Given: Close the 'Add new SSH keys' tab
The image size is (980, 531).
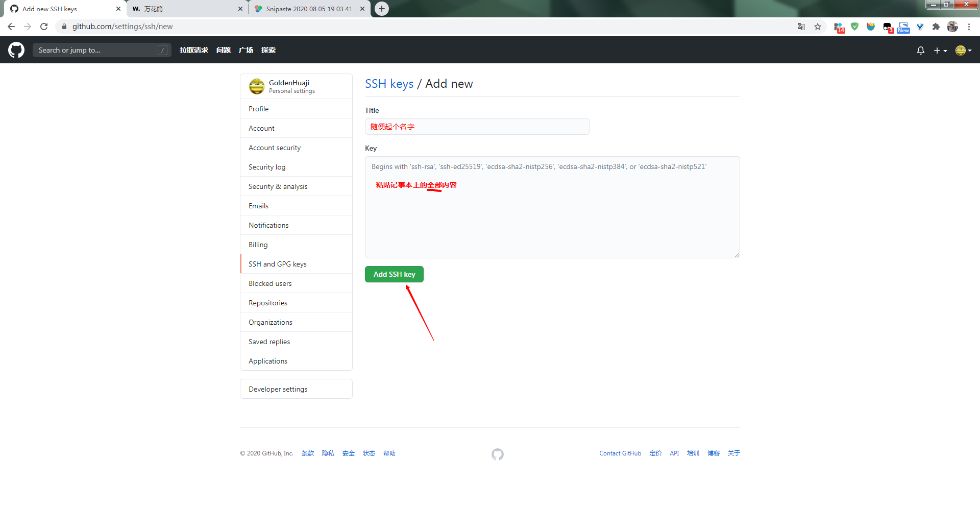Looking at the screenshot, I should coord(118,9).
